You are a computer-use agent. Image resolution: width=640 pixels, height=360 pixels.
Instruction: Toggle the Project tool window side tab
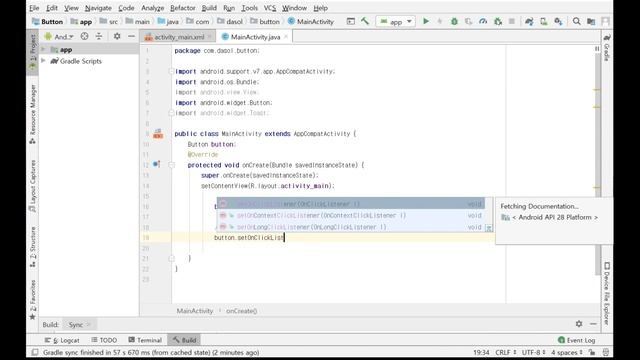pyautogui.click(x=33, y=53)
